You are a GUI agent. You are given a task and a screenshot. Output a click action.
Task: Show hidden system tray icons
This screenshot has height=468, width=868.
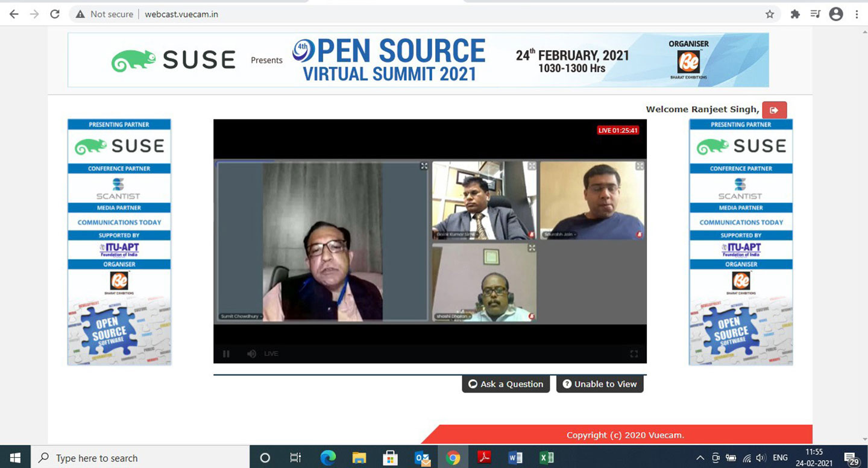[x=700, y=458]
